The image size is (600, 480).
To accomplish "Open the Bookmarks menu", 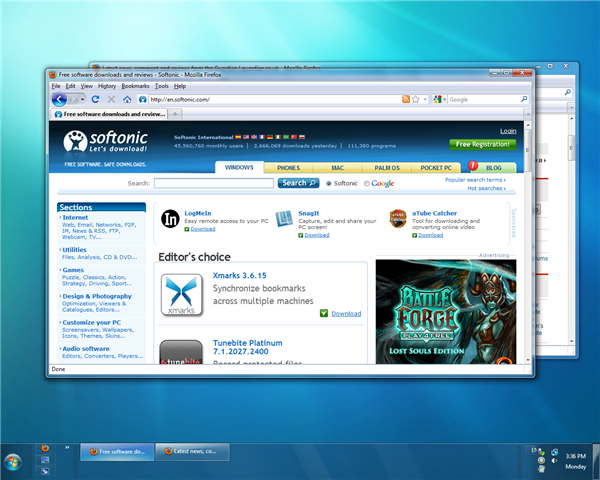I will [x=135, y=86].
